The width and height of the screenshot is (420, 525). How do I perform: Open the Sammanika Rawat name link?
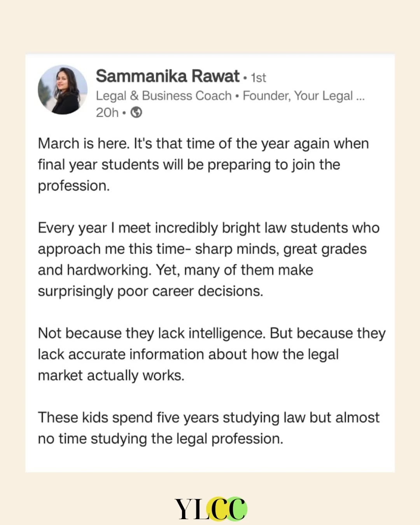point(167,76)
